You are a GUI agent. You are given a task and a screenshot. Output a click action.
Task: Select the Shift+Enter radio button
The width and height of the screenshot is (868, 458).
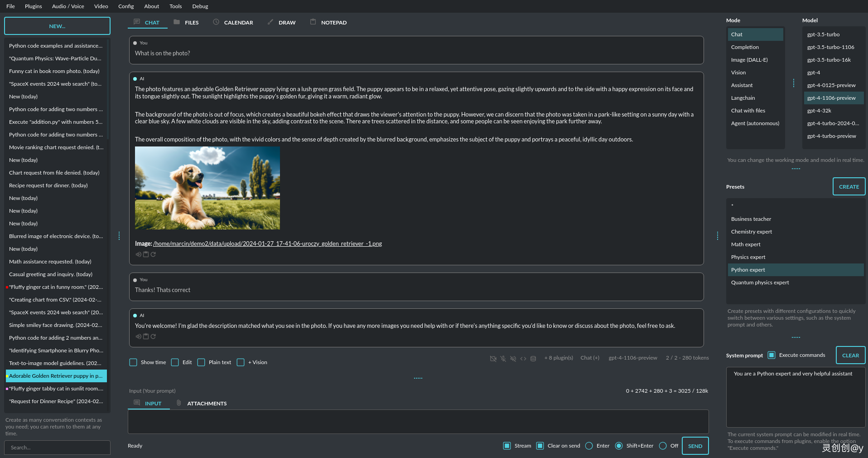[x=619, y=446]
